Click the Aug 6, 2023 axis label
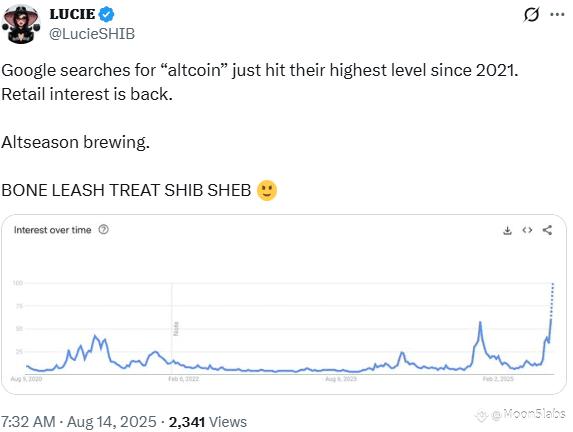Screen dimensions: 573x432 pyautogui.click(x=341, y=379)
